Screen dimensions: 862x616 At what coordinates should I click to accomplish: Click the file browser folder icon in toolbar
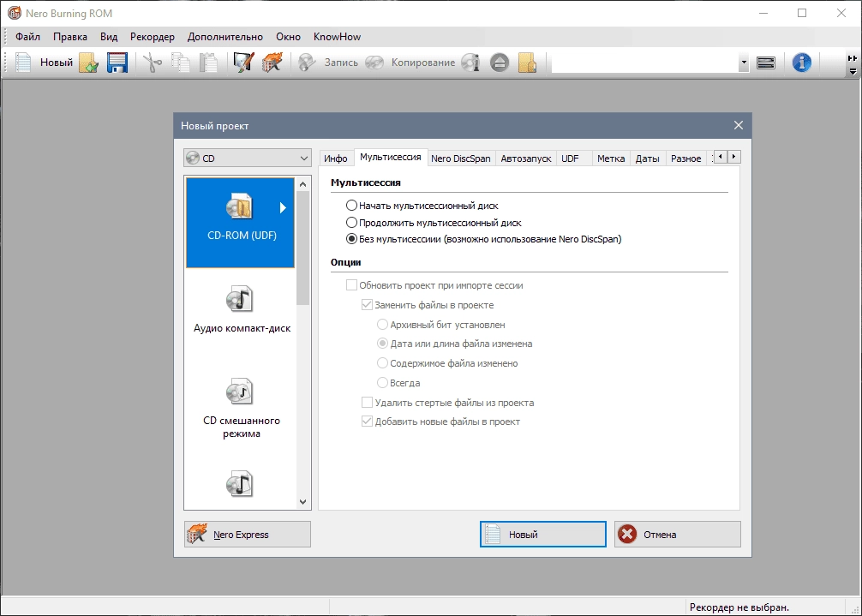(x=527, y=63)
